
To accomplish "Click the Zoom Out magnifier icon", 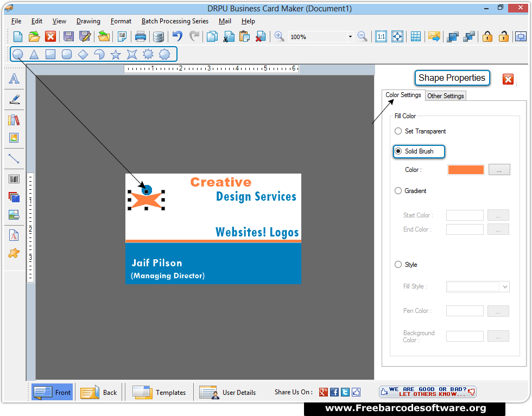I will pos(363,36).
